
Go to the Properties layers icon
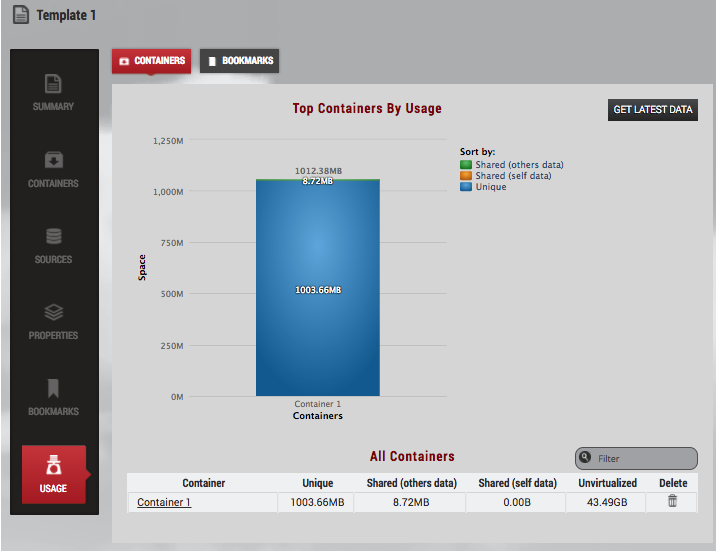pyautogui.click(x=53, y=313)
